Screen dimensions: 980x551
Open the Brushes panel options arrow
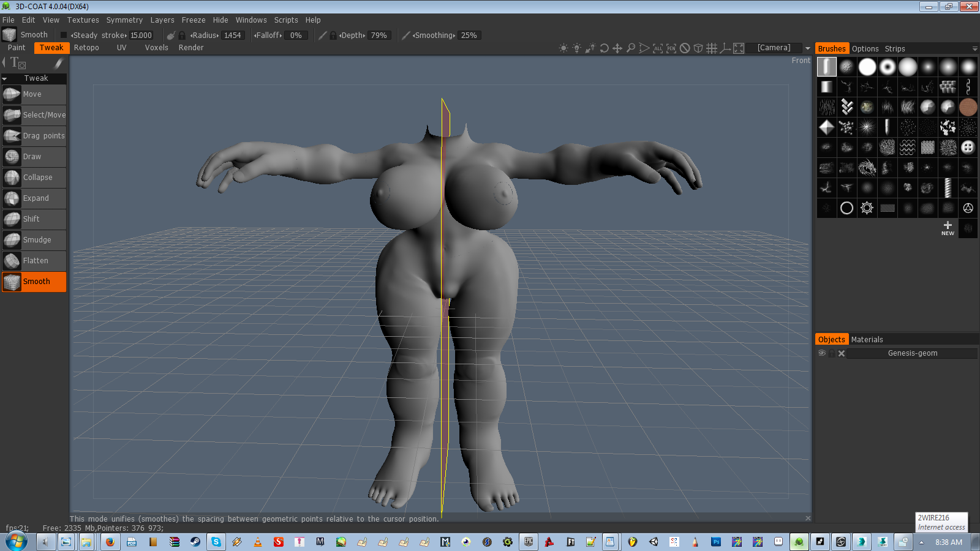974,49
